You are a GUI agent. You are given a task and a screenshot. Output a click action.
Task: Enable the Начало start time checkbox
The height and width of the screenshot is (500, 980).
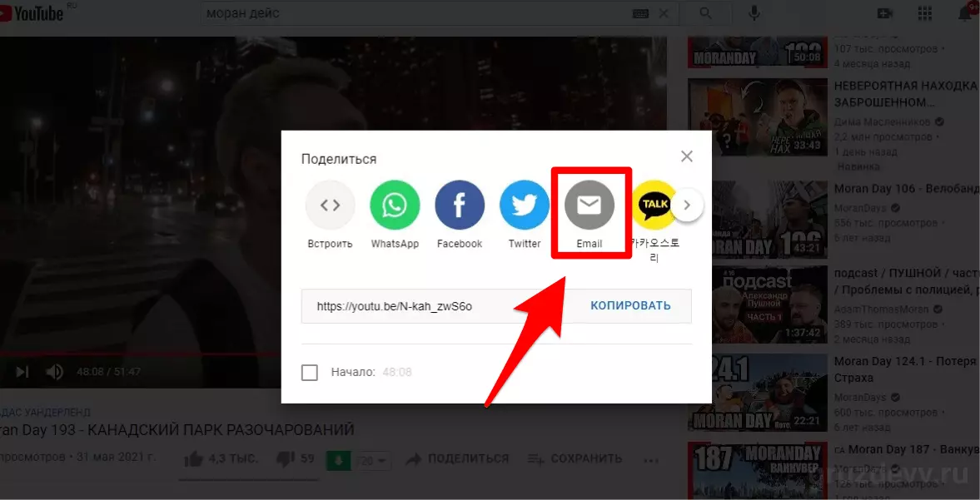click(x=310, y=373)
